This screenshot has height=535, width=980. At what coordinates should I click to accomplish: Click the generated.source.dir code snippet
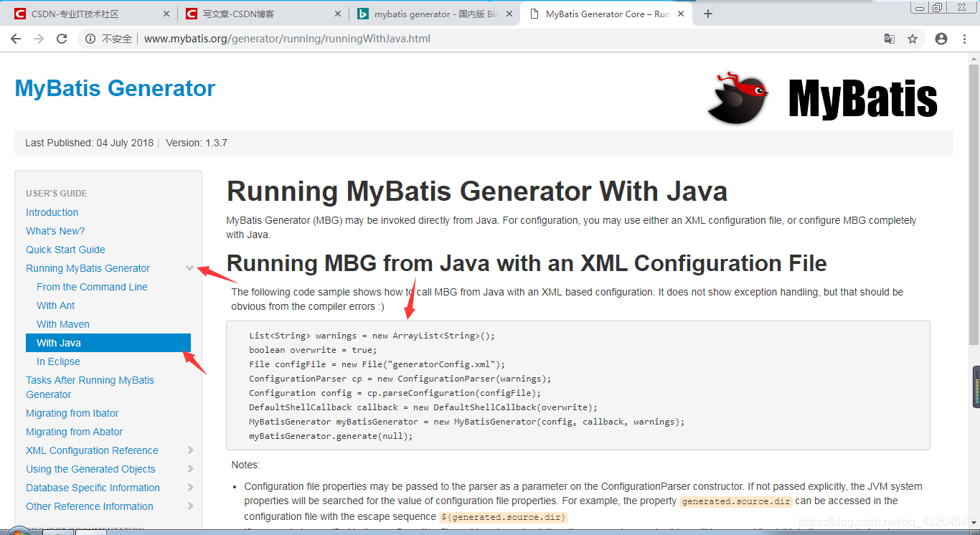coord(736,501)
